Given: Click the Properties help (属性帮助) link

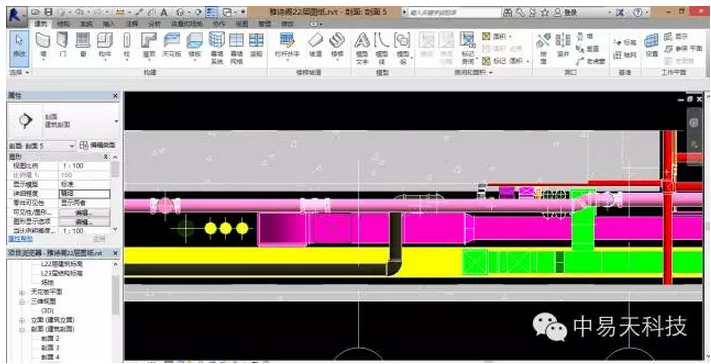Looking at the screenshot, I should [x=19, y=238].
